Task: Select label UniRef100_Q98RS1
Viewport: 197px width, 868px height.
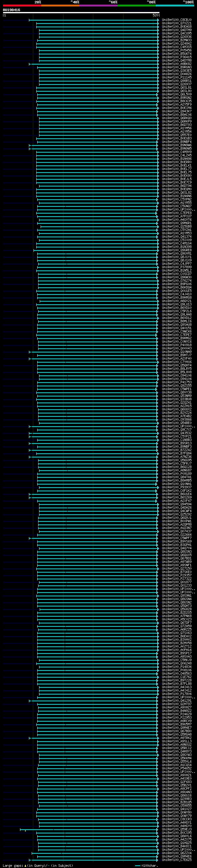Action: 177,81
